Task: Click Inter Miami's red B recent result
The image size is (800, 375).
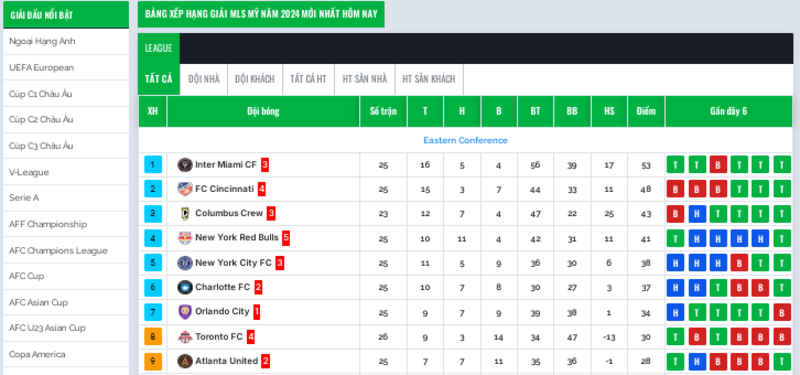Action: tap(718, 165)
